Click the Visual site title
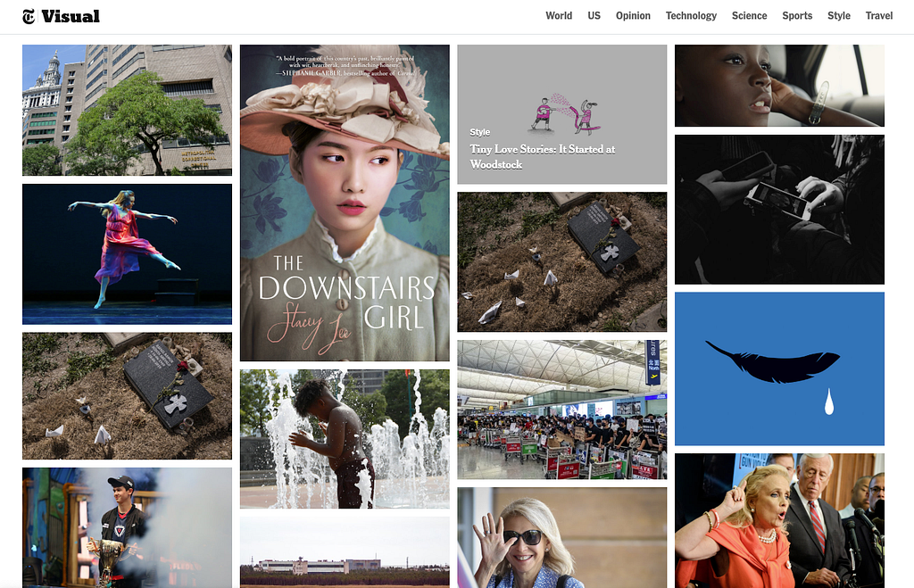Screen dimensions: 914x588 point(71,16)
